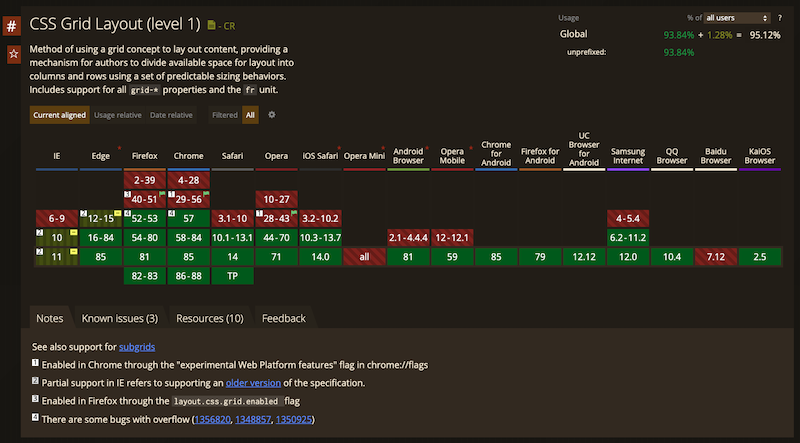Click the iOS Safari column header
The height and width of the screenshot is (443, 800).
(320, 156)
